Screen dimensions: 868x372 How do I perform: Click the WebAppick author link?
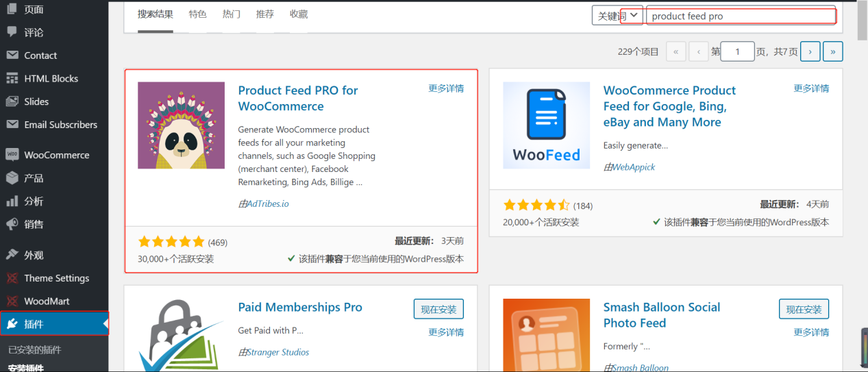coord(634,167)
